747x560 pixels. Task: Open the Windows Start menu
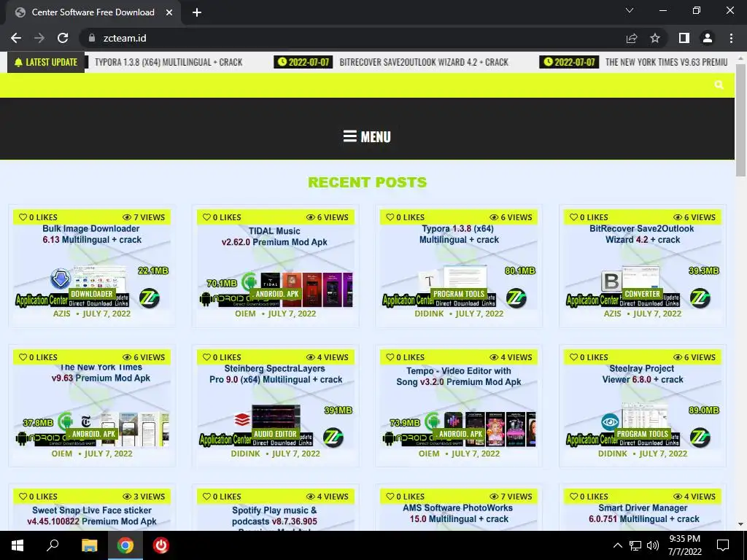pyautogui.click(x=18, y=545)
